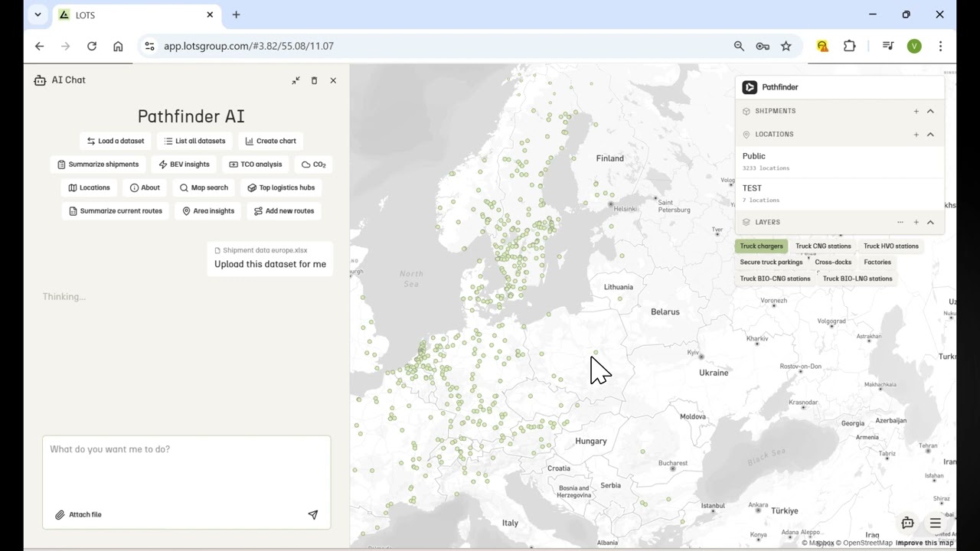Select the List all datasets suggestion
This screenshot has height=551, width=980.
pos(195,141)
